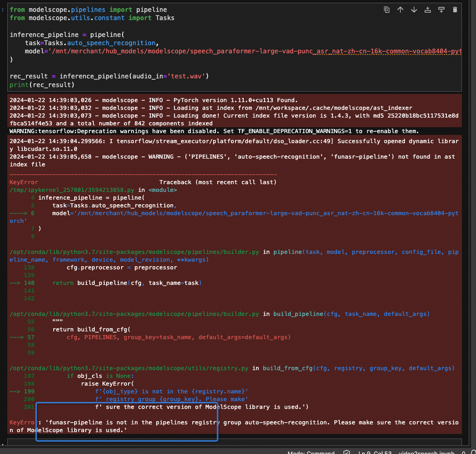This screenshot has height=454, width=476.
Task: Click traceback line 198 'raise KeyError('
Action: [107, 384]
